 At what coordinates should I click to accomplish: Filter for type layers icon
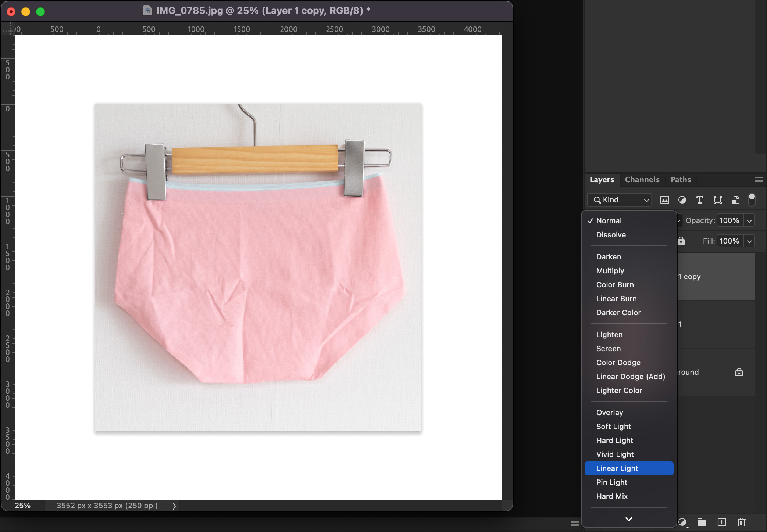700,200
